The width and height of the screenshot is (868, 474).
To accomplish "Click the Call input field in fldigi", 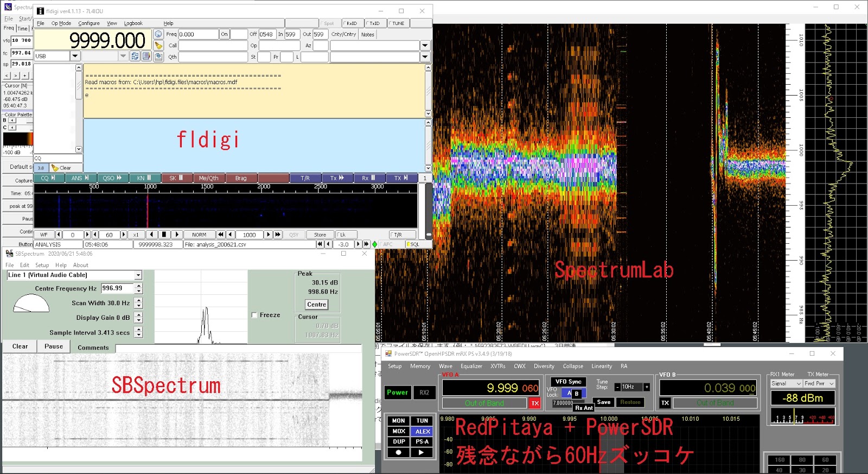I will tap(213, 46).
